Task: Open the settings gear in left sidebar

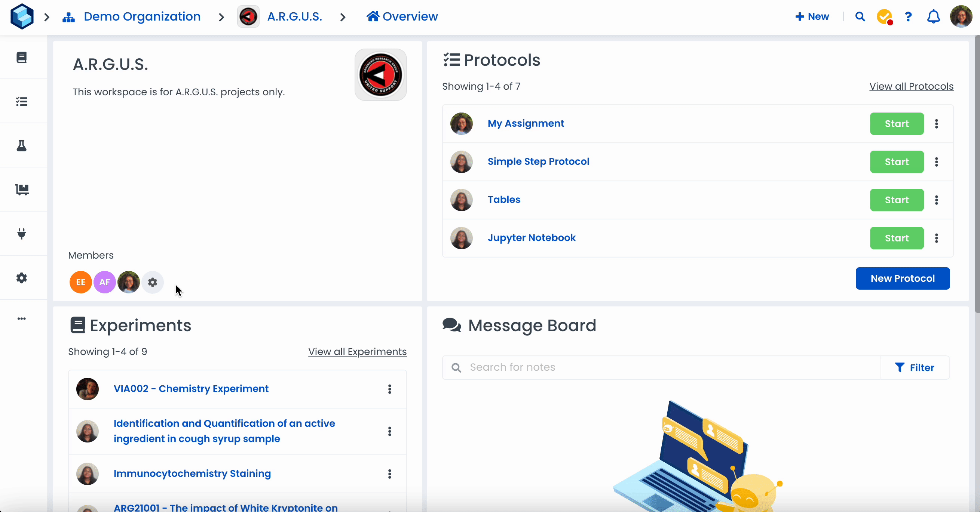Action: pyautogui.click(x=22, y=278)
